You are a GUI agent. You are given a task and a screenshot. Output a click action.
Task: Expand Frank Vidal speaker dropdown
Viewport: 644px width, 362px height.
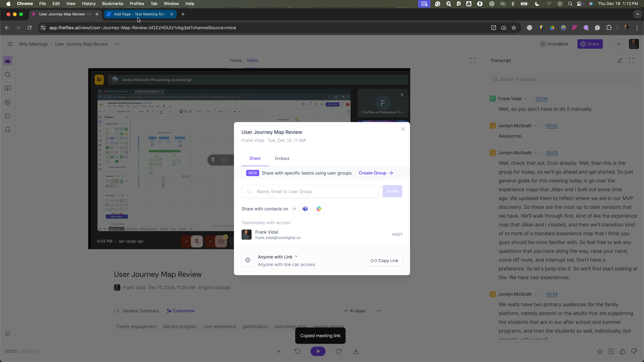[525, 99]
